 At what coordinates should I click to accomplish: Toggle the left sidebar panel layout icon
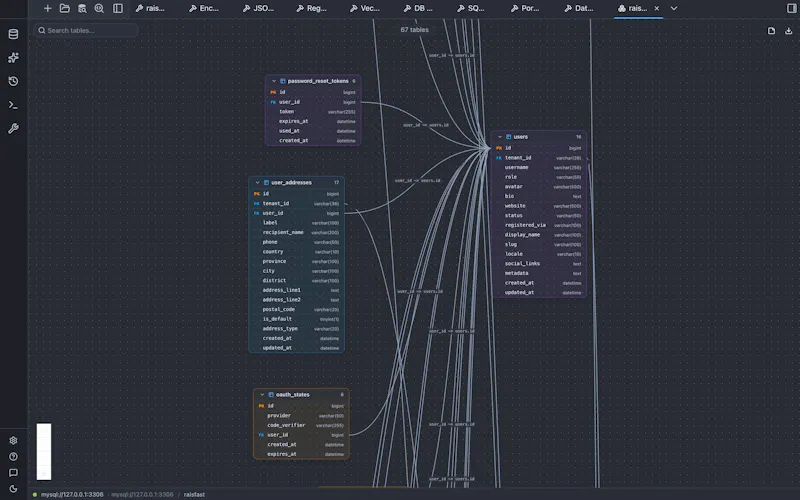(x=118, y=8)
